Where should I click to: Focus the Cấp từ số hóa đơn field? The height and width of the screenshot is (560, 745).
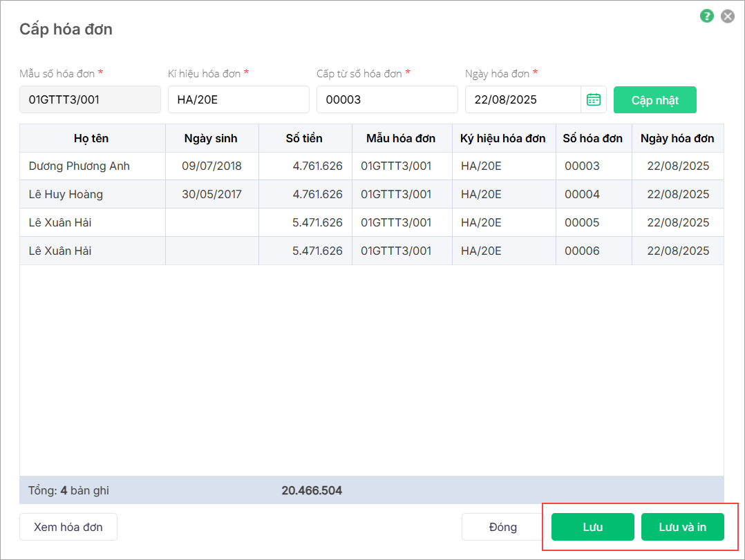(387, 99)
